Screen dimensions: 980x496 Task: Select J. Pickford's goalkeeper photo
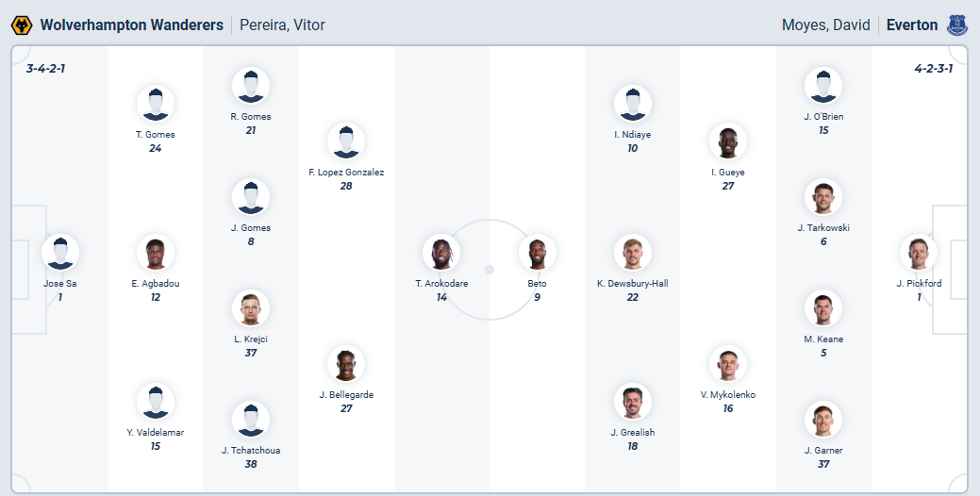tap(918, 253)
